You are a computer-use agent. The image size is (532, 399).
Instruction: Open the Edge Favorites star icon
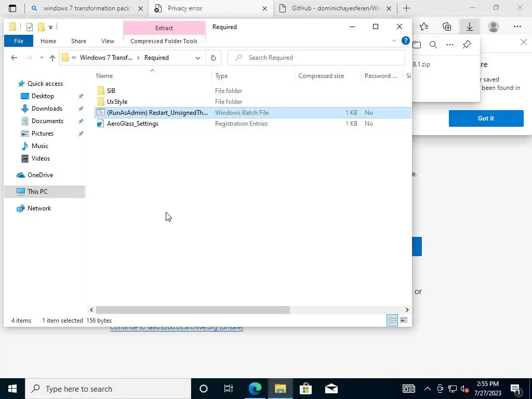(x=424, y=26)
